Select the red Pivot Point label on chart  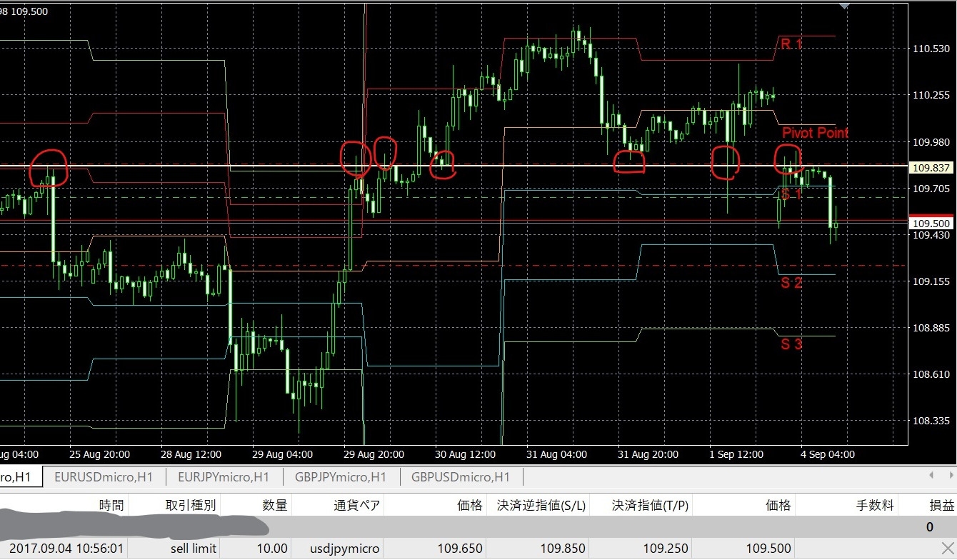(x=815, y=133)
